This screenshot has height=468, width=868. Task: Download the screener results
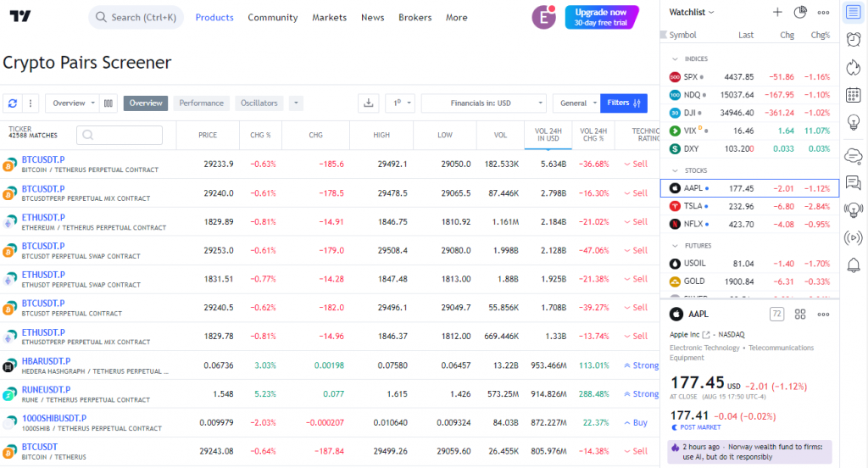(x=368, y=103)
